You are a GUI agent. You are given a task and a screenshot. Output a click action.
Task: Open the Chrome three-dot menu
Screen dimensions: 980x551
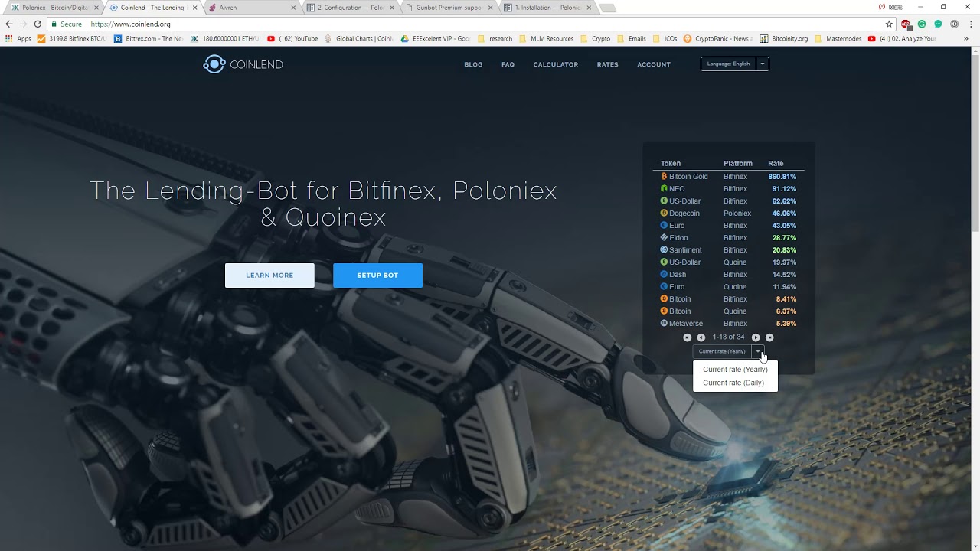coord(970,24)
